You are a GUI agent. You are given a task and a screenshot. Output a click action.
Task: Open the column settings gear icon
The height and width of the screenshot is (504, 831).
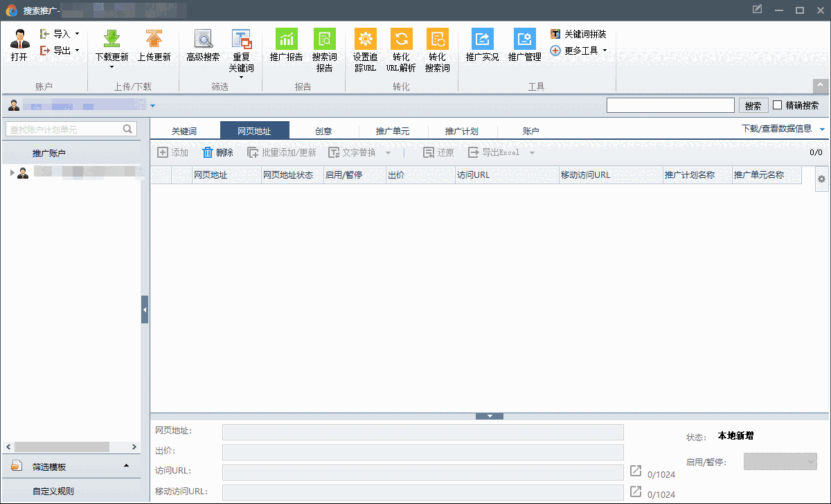tap(821, 179)
